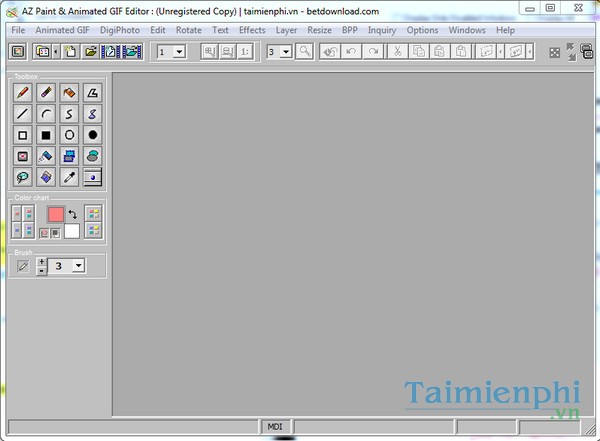Click the diagonal arrows icon
The height and width of the screenshot is (441, 600).
[571, 52]
